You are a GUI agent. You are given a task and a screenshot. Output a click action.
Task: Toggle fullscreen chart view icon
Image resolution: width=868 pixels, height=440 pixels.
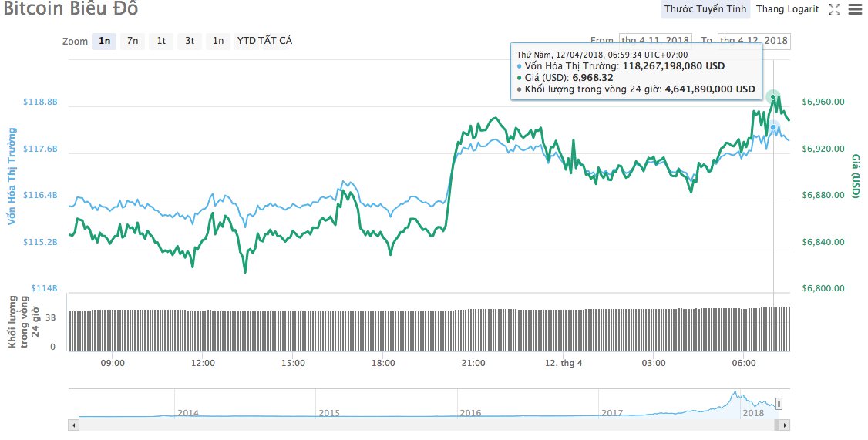tap(834, 9)
